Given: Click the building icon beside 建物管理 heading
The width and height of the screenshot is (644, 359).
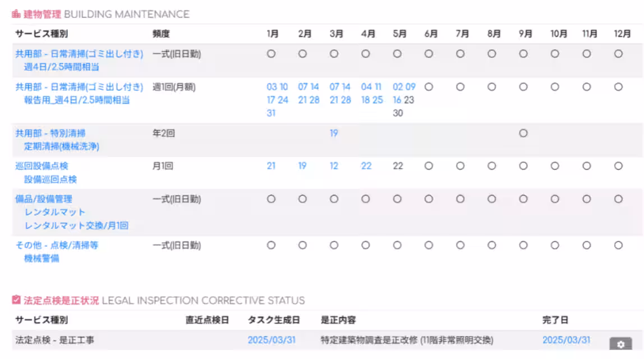Looking at the screenshot, I should pyautogui.click(x=16, y=14).
